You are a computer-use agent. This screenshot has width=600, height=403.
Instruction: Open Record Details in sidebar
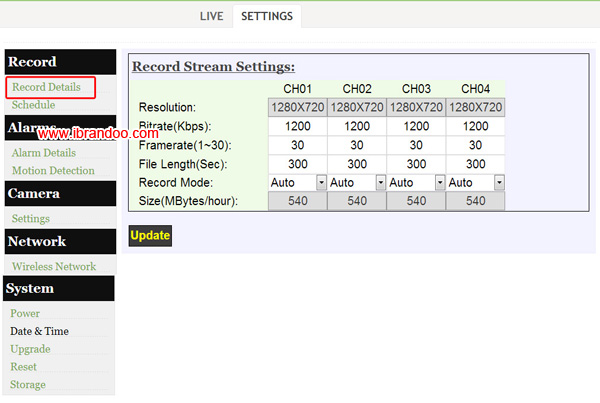46,88
